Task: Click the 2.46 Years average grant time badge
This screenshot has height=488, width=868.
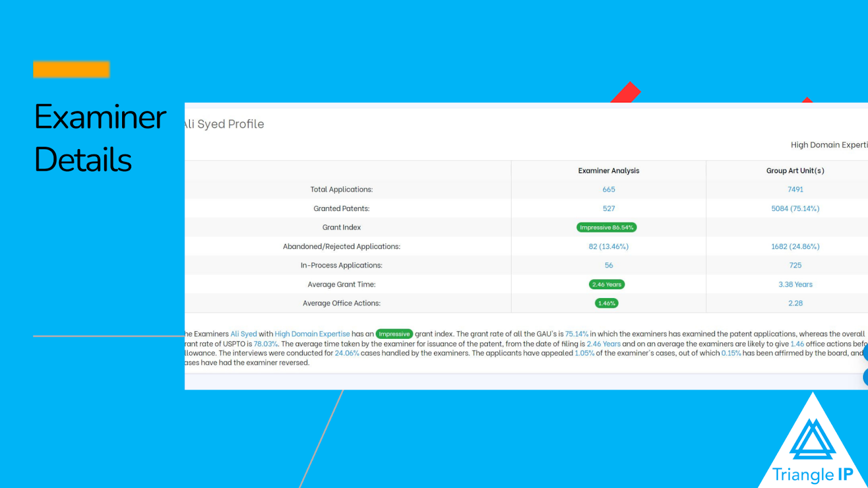Action: (x=607, y=284)
